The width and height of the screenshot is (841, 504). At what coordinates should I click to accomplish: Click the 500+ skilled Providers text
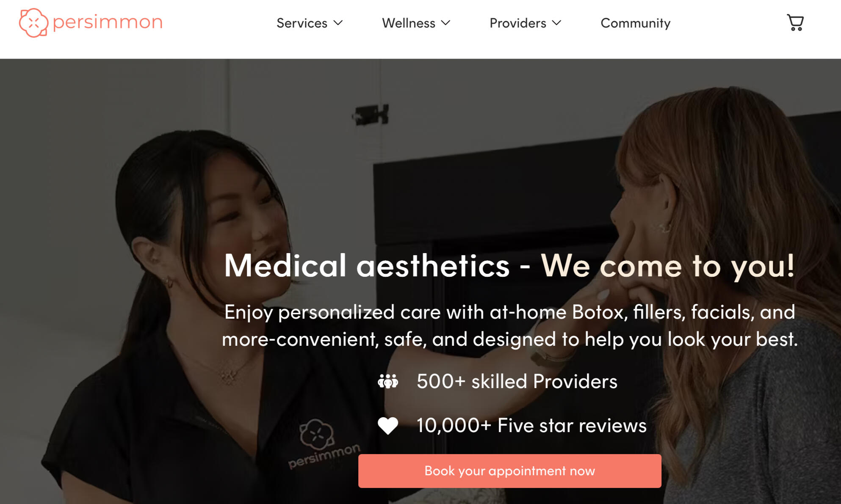[x=517, y=381]
